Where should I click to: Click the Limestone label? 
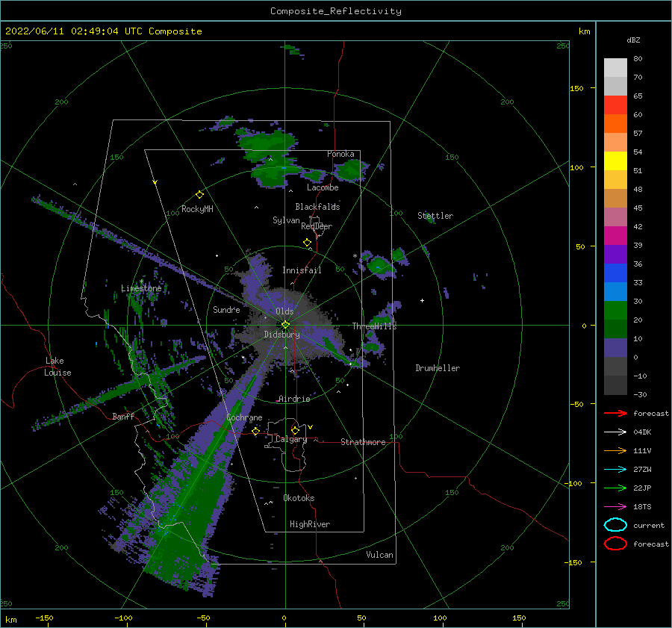pos(141,288)
